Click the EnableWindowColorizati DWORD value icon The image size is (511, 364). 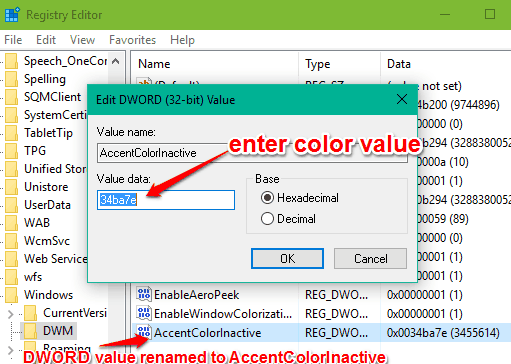click(x=144, y=313)
